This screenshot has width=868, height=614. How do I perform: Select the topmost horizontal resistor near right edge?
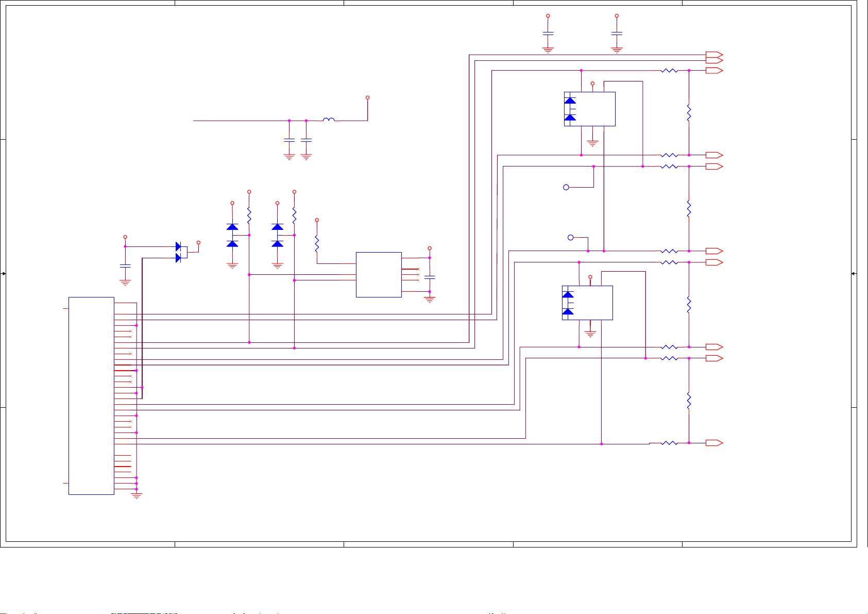click(669, 70)
